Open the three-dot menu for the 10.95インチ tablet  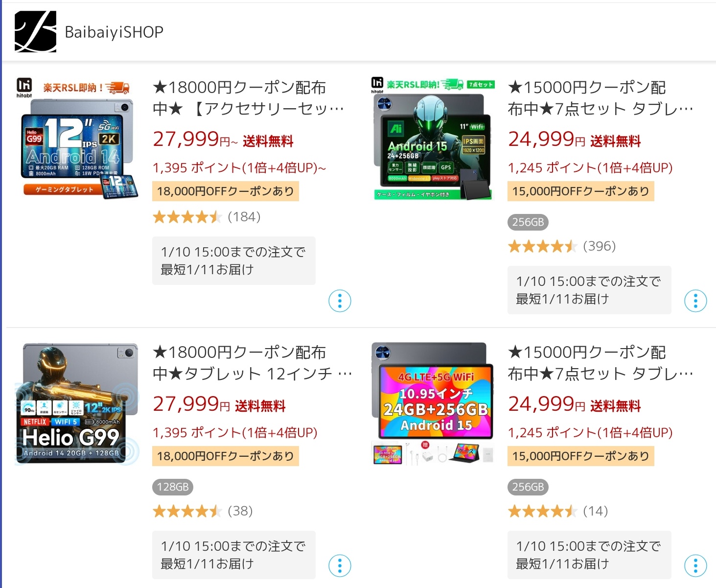(695, 566)
